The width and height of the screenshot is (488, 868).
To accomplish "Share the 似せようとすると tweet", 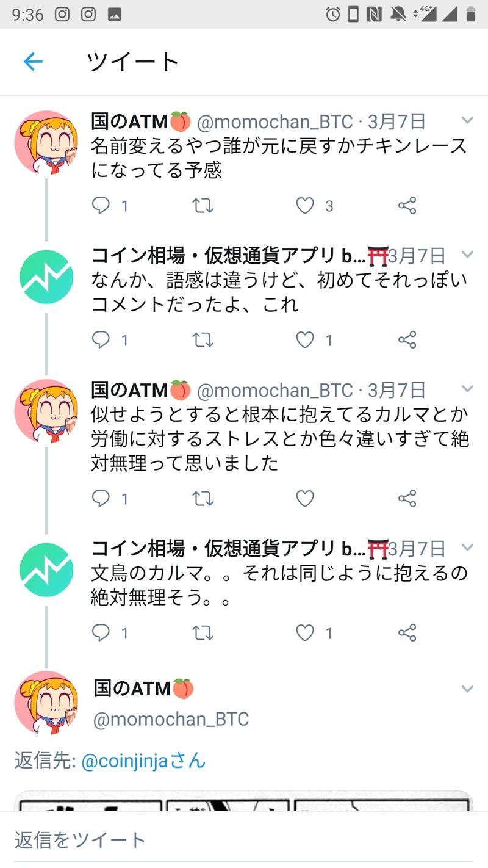I will pyautogui.click(x=407, y=499).
